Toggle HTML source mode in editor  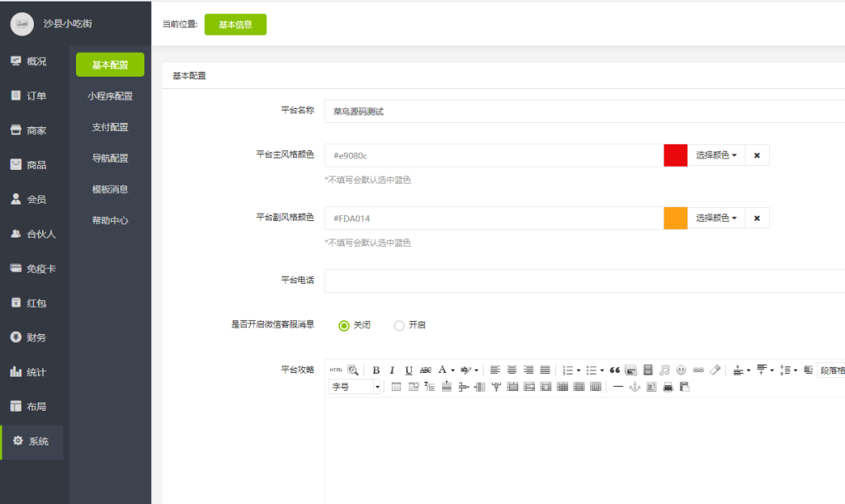coord(336,370)
